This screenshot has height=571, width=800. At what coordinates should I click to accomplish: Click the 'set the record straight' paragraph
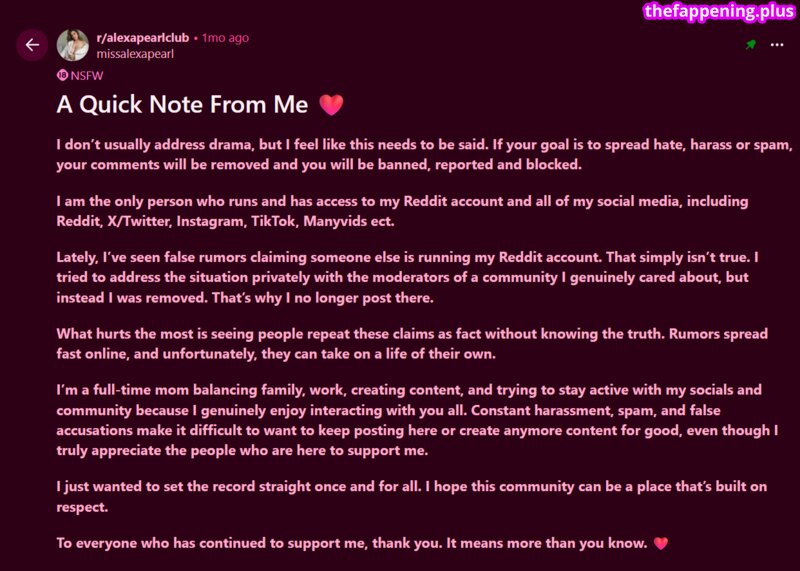412,496
